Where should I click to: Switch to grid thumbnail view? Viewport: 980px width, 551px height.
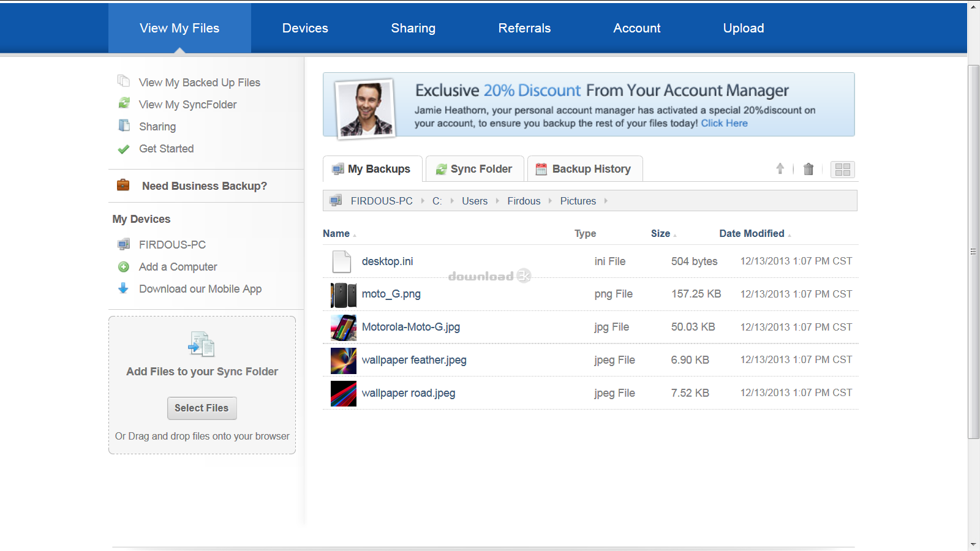pos(842,170)
